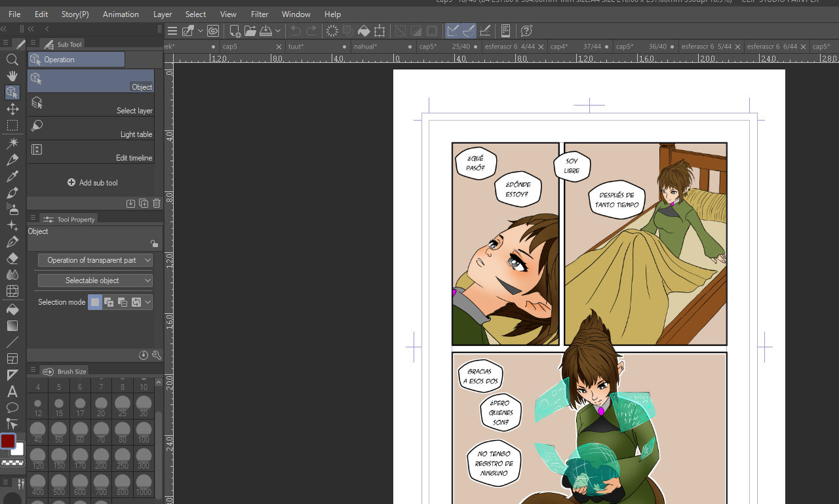This screenshot has width=839, height=504.
Task: Choose the Object sub tool
Action: [x=91, y=81]
